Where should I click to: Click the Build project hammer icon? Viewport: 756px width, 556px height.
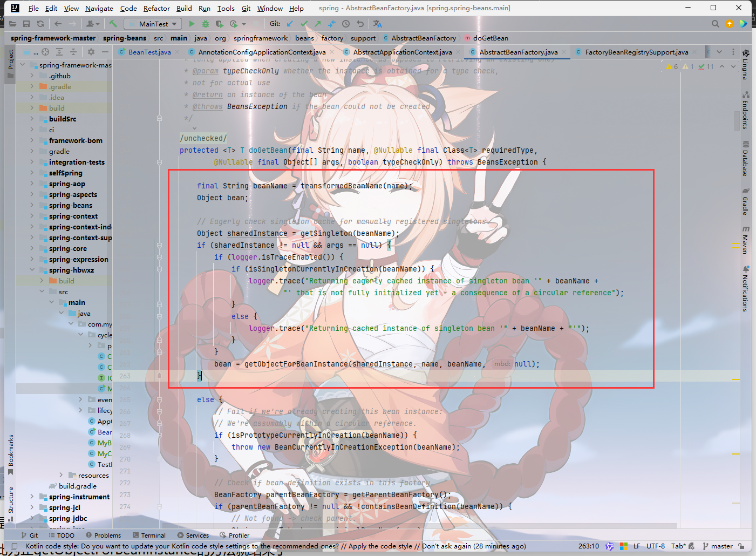(113, 24)
